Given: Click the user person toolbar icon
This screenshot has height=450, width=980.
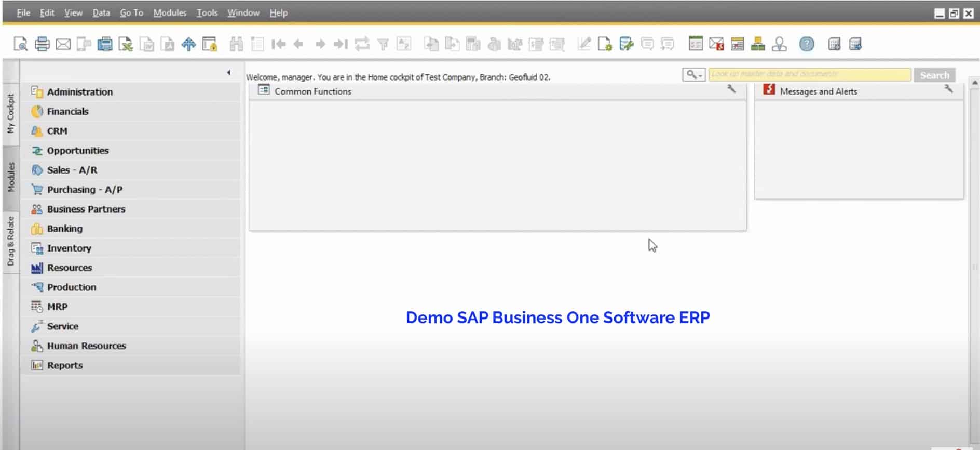Looking at the screenshot, I should 779,44.
